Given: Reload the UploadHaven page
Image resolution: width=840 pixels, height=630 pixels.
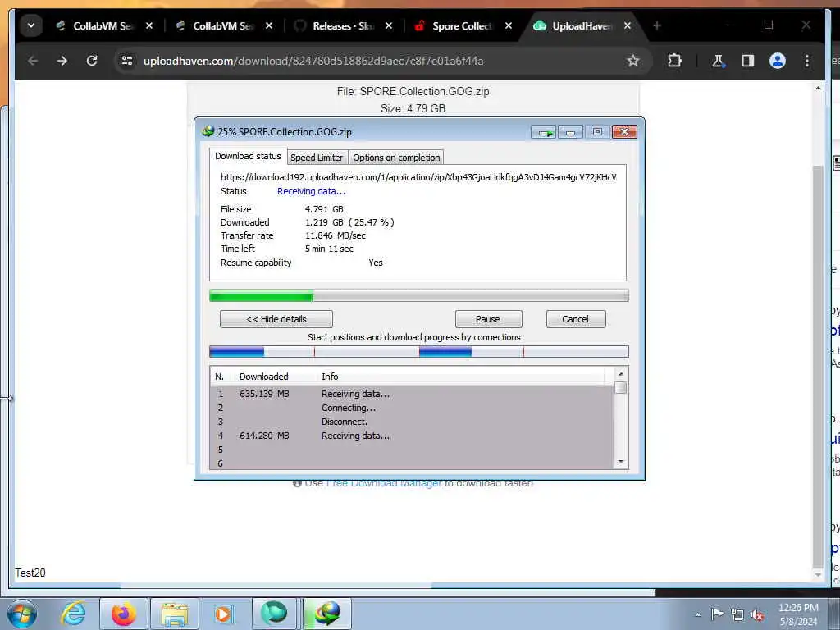Looking at the screenshot, I should point(92,61).
